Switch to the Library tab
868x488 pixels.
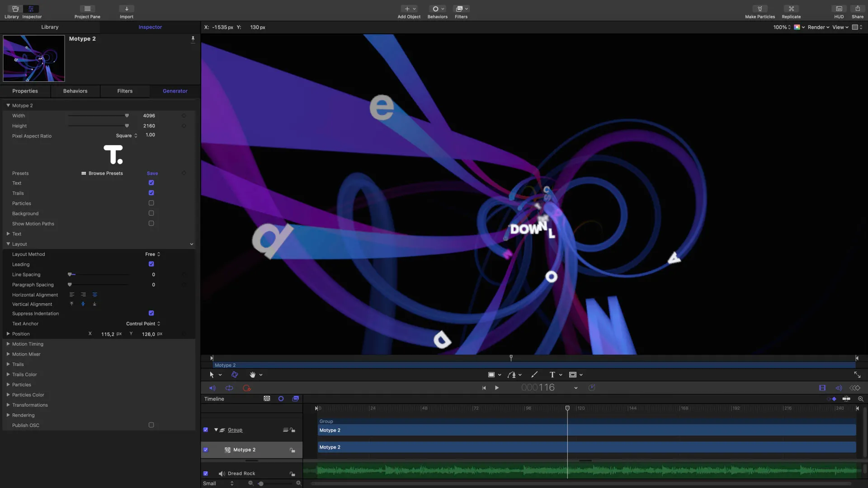tap(50, 27)
